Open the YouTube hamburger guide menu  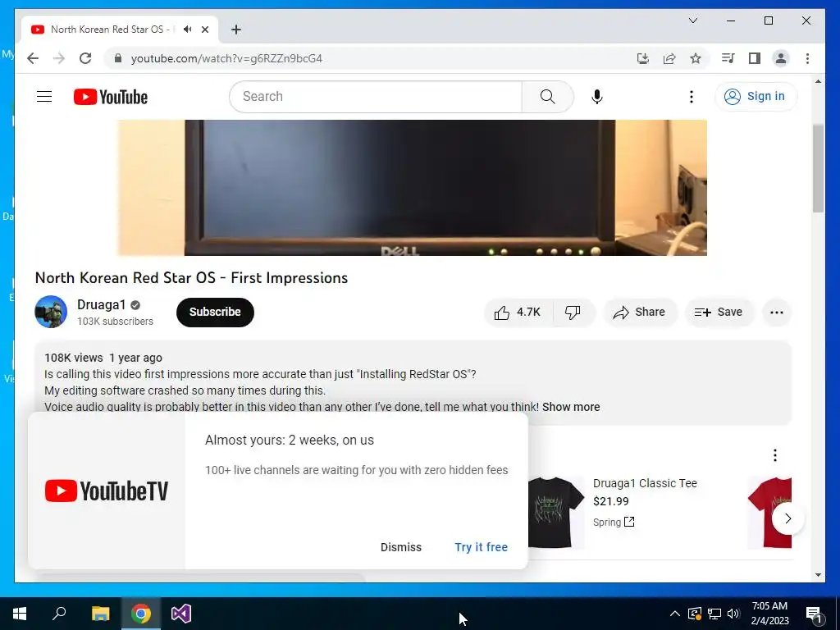pos(44,97)
